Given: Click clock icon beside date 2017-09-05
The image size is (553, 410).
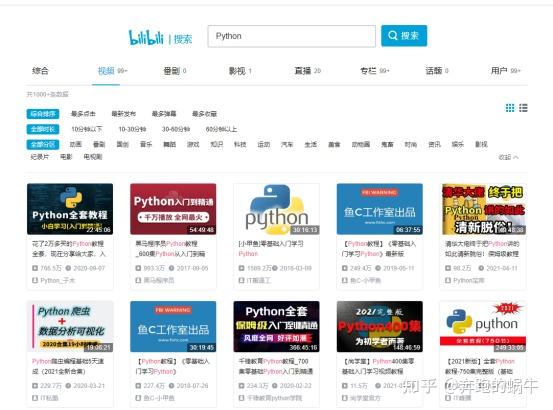Looking at the screenshot, I should 171,268.
